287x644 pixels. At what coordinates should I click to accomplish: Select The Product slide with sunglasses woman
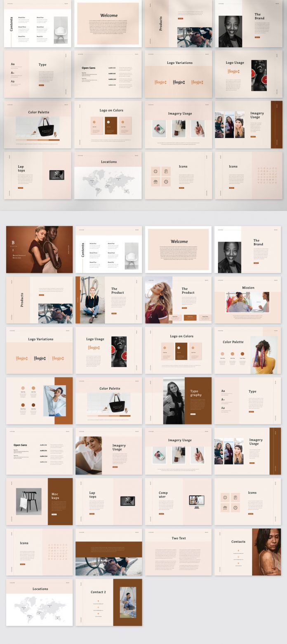178,300
